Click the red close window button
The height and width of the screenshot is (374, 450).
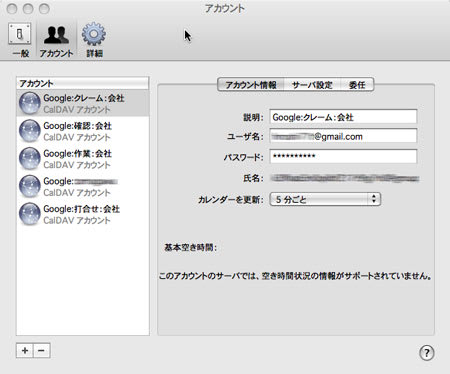pyautogui.click(x=12, y=9)
